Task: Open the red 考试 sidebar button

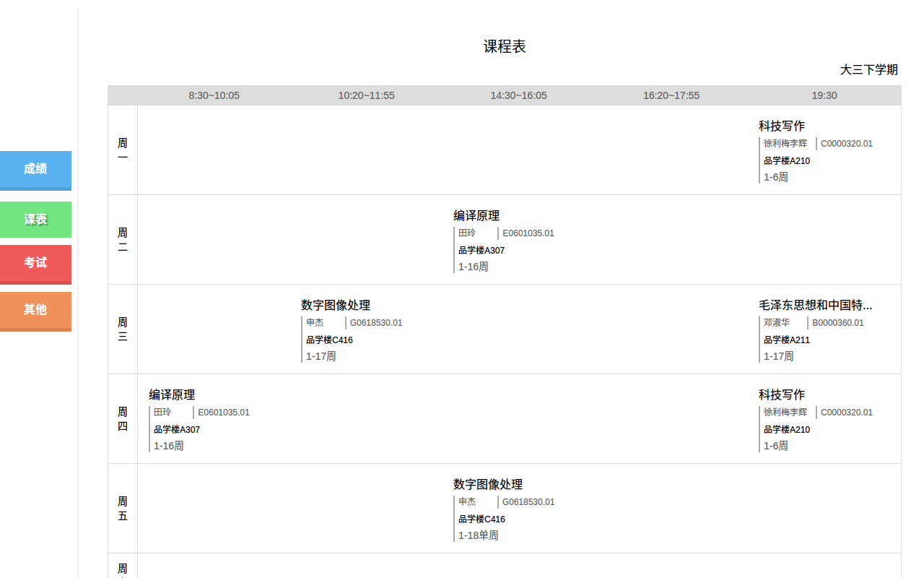Action: pyautogui.click(x=35, y=264)
